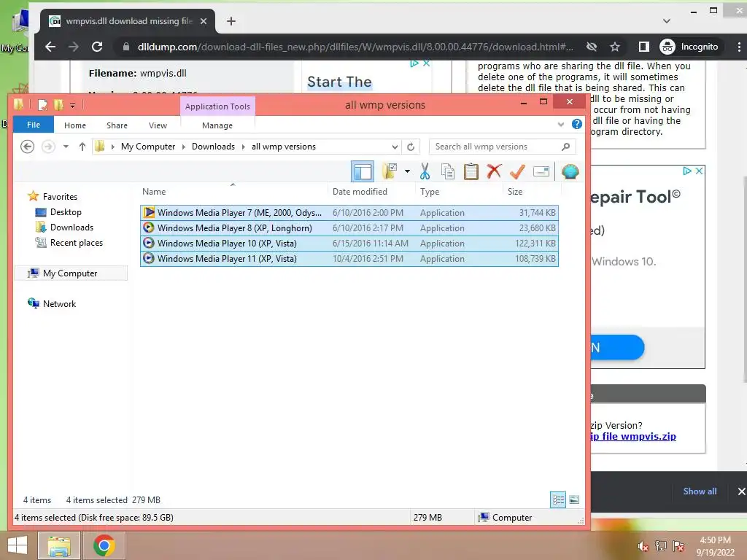Close the wmpvis.dll Chrome tab
The height and width of the screenshot is (560, 747).
click(204, 21)
